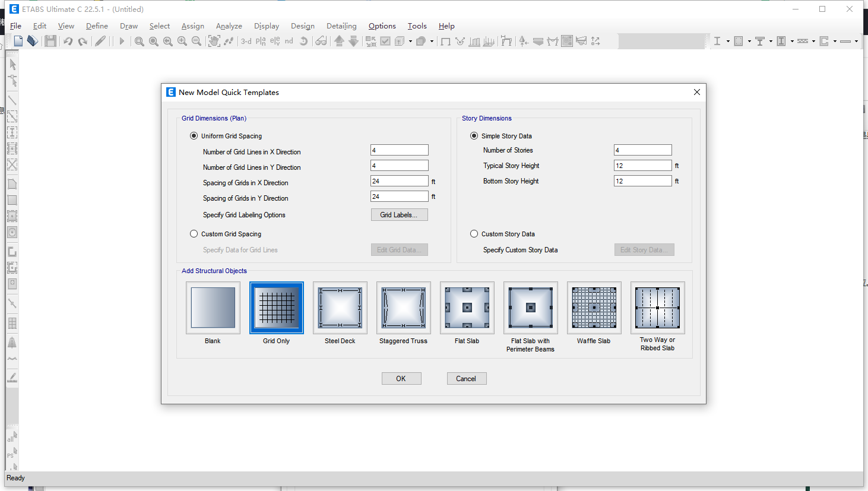This screenshot has width=868, height=491.
Task: Click the Open model icon in toolbar
Action: [32, 41]
